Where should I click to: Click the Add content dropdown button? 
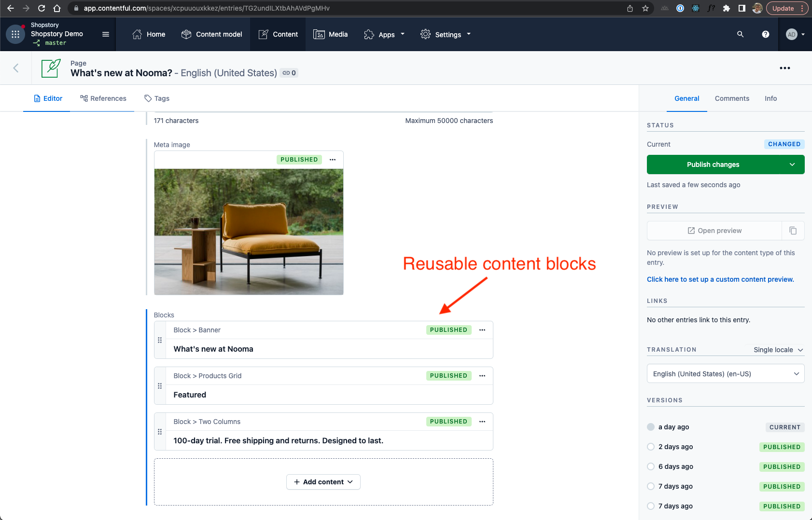[x=323, y=482]
